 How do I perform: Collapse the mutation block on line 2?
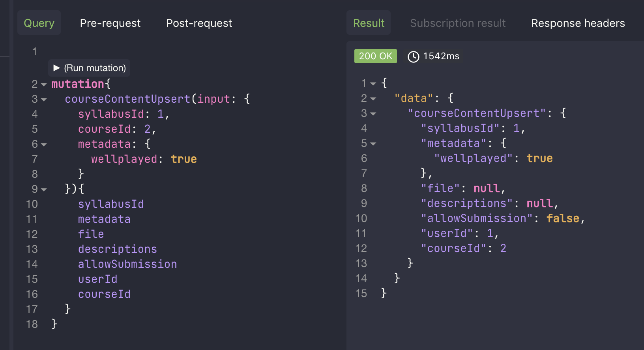[45, 84]
